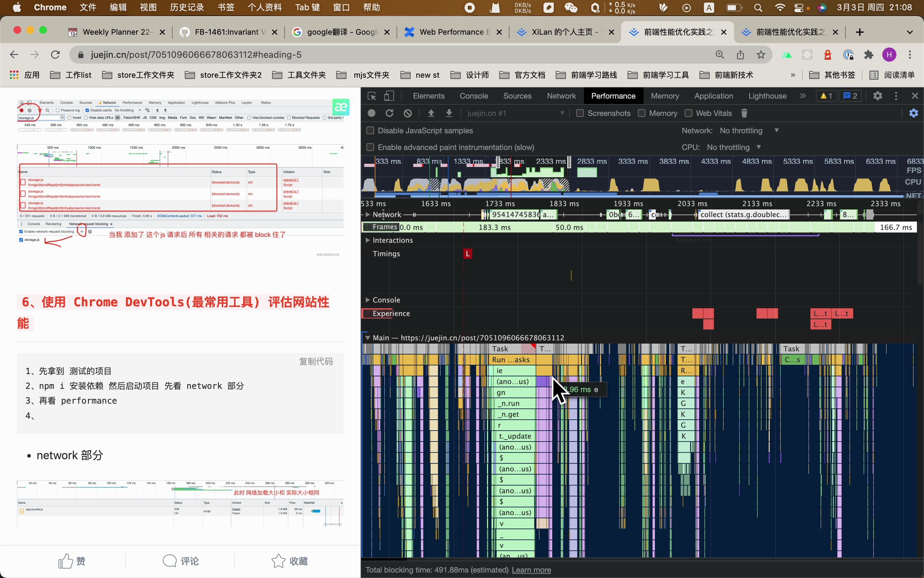Open the Network throttling dropdown
The width and height of the screenshot is (924, 578).
tap(749, 131)
